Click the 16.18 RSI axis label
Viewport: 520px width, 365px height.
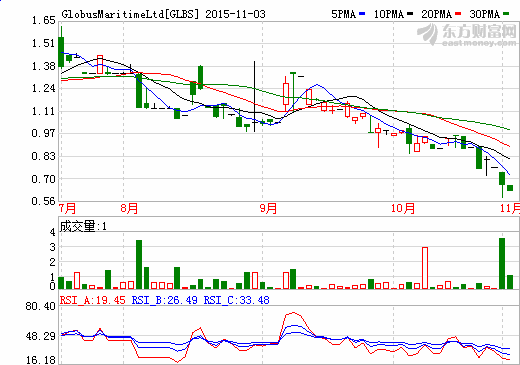tap(41, 360)
